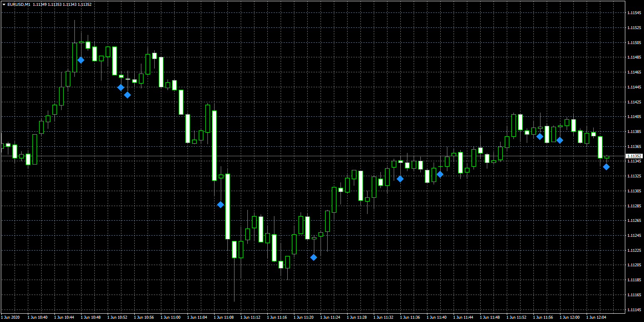Select the blue diamond just below 1.11445 near 10:55
The image size is (644, 322).
[127, 95]
